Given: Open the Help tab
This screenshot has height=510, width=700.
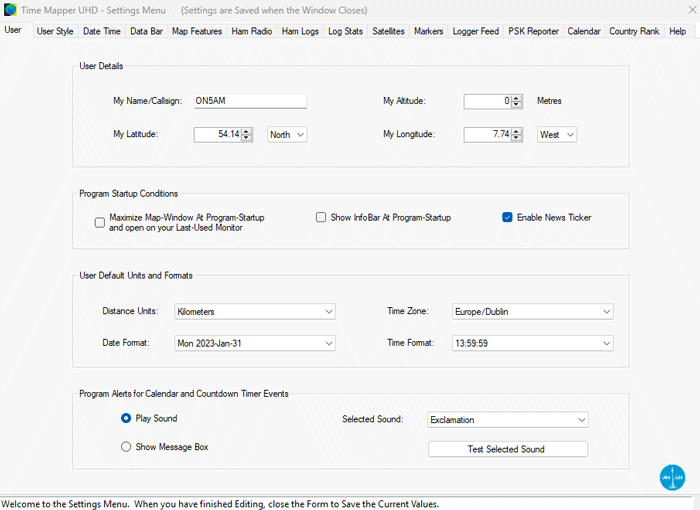Looking at the screenshot, I should pyautogui.click(x=678, y=31).
